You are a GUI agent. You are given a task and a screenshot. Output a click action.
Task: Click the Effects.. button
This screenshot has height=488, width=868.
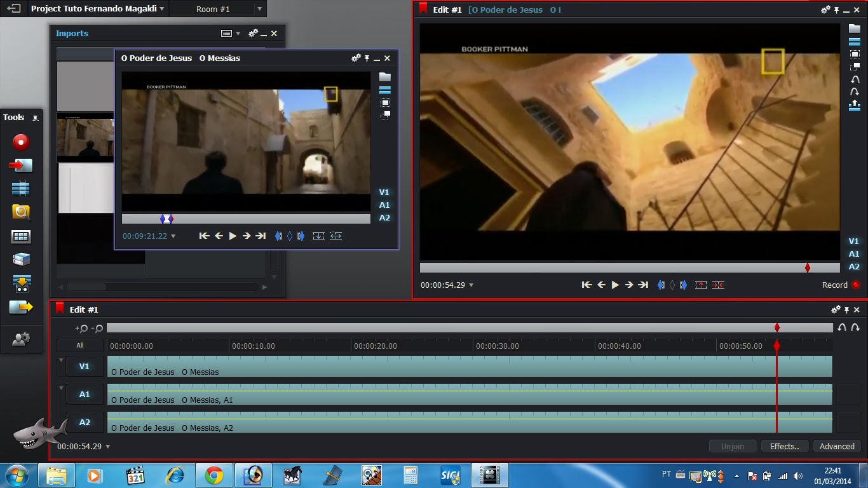[784, 446]
